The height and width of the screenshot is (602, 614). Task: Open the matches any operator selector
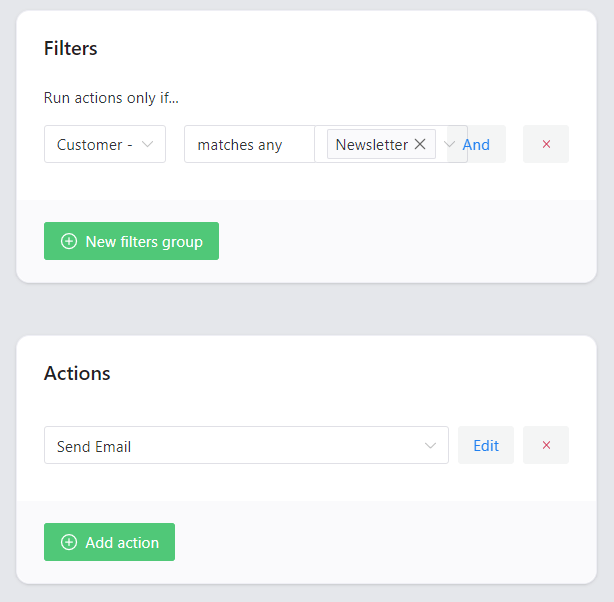[249, 144]
